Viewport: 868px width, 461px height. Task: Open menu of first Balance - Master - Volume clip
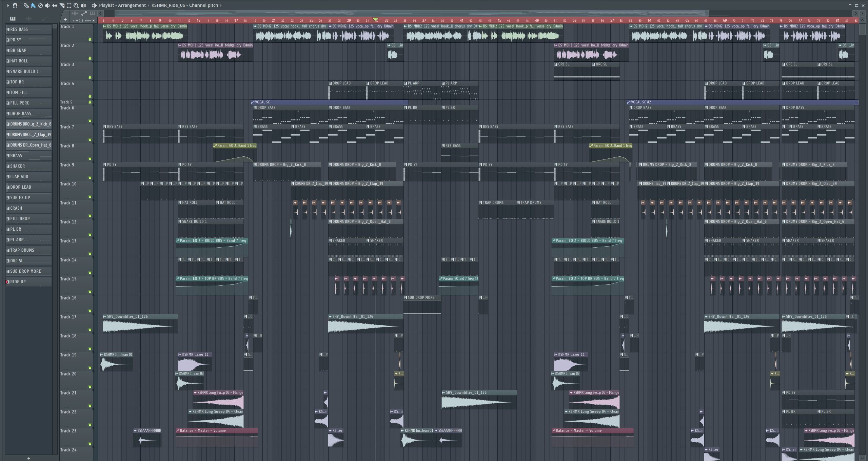tap(178, 430)
